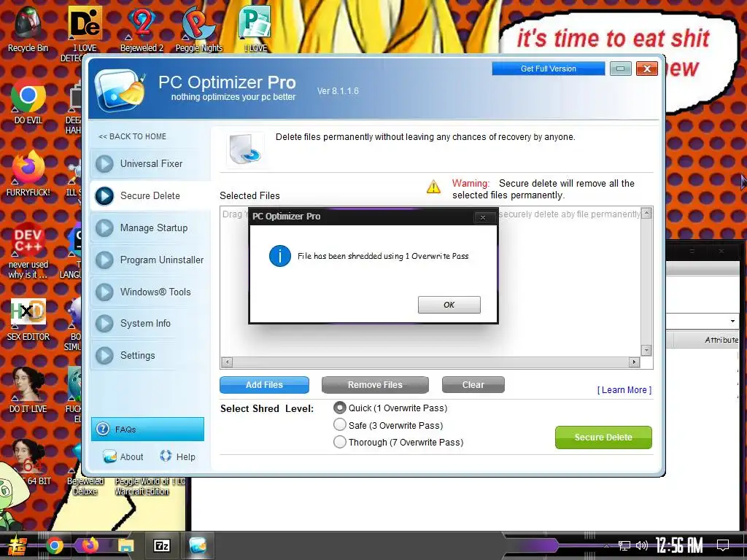Click the volume icon in system tray

tap(642, 545)
